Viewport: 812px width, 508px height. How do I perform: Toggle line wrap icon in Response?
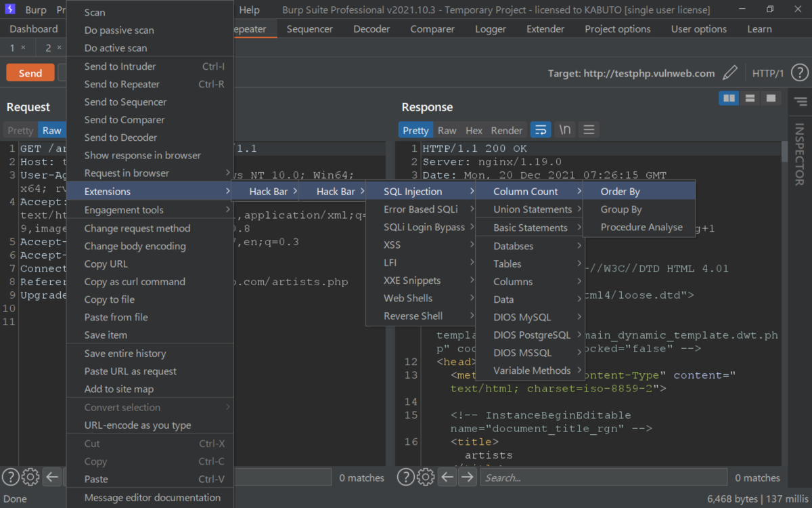(x=540, y=130)
